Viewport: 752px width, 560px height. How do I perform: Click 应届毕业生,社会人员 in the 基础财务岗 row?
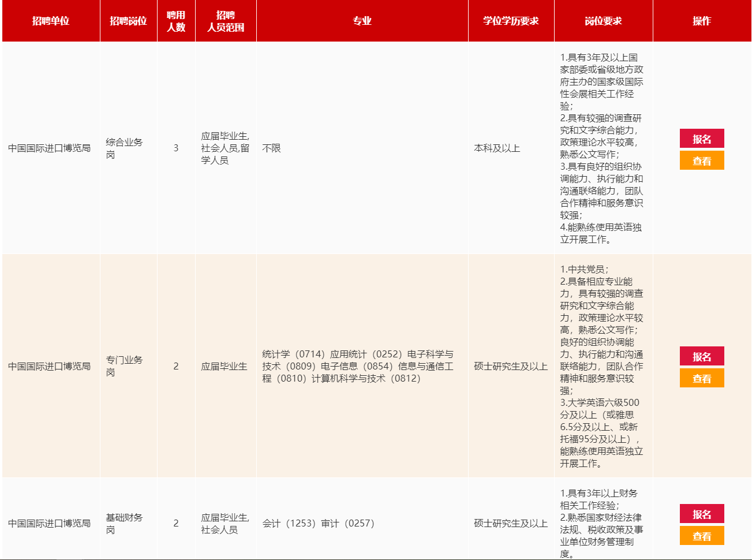226,524
